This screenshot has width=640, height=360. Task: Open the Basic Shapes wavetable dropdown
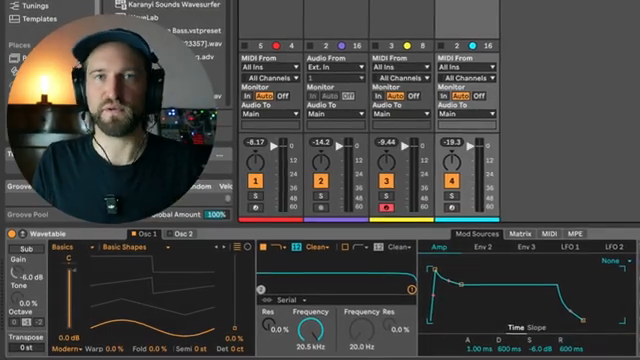(x=136, y=247)
